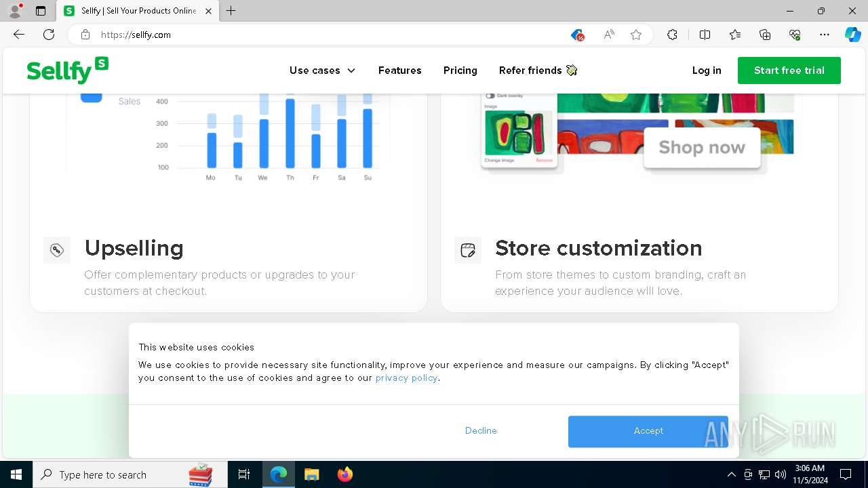
Task: Click the Store customization heading
Action: tap(599, 248)
